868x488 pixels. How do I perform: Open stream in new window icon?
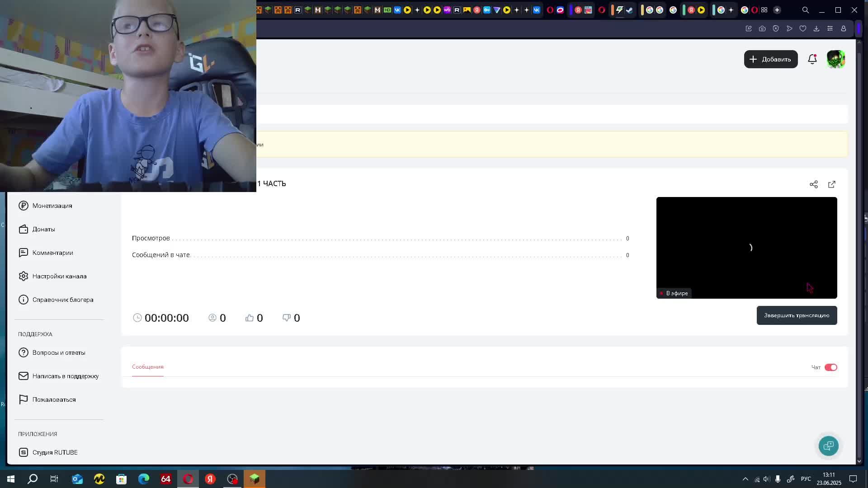coord(832,184)
